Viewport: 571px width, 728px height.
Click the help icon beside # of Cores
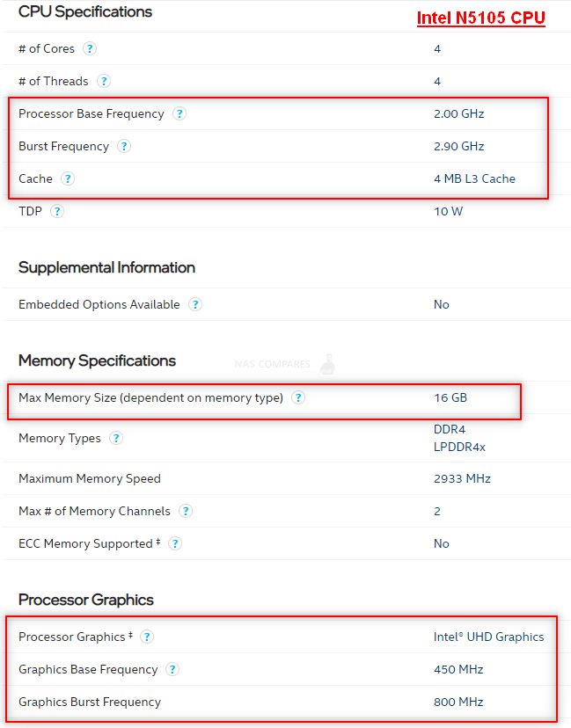pos(90,48)
